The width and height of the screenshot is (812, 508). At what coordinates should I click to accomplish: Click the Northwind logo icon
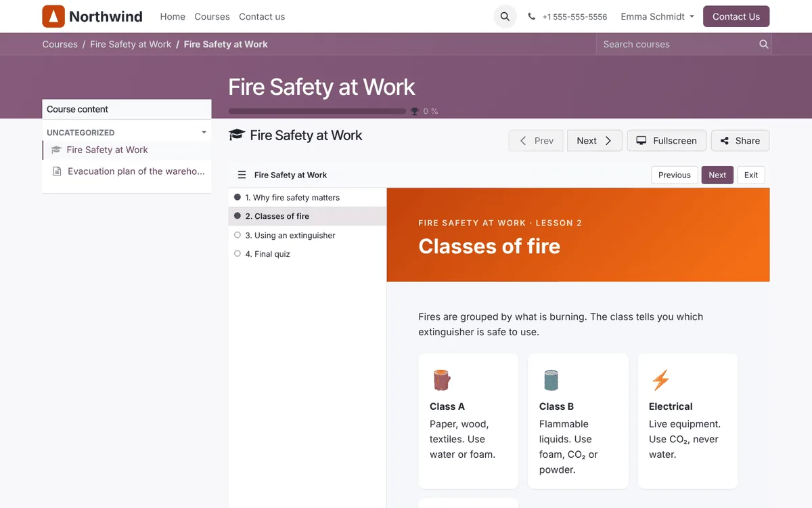(53, 16)
